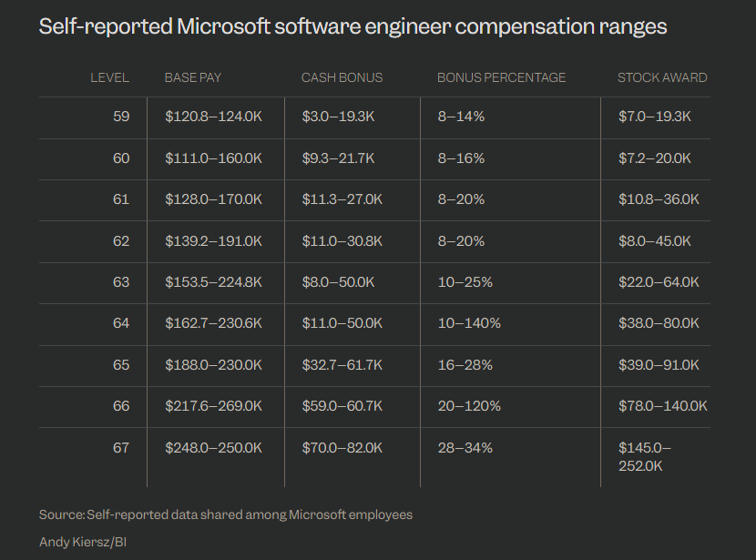756x560 pixels.
Task: Click cash bonus value $11.3–27.0K
Action: pos(342,199)
